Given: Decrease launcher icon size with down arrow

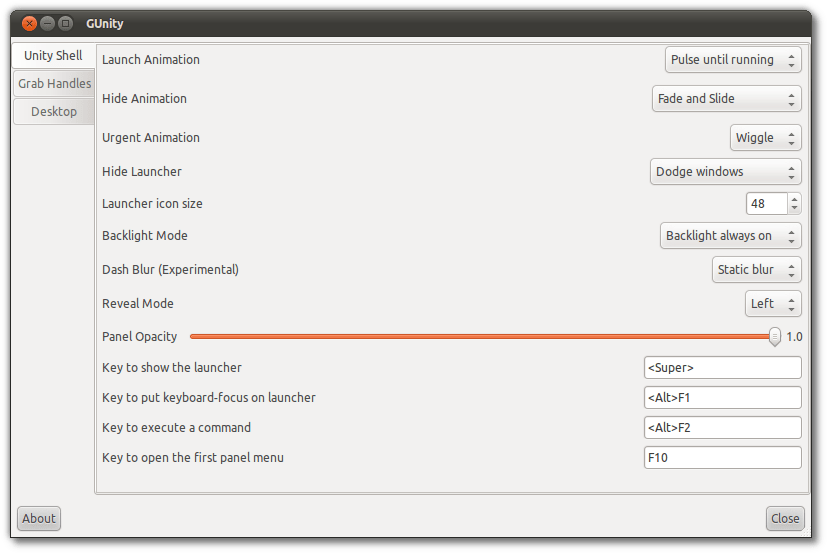Looking at the screenshot, I should [794, 209].
